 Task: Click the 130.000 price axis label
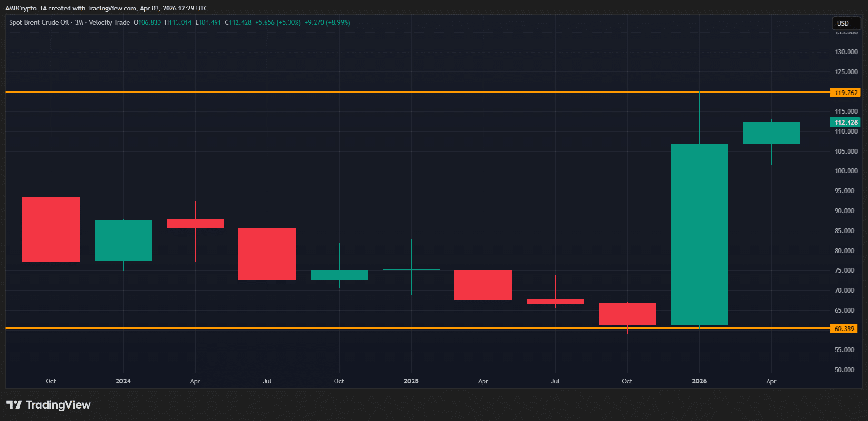point(846,52)
